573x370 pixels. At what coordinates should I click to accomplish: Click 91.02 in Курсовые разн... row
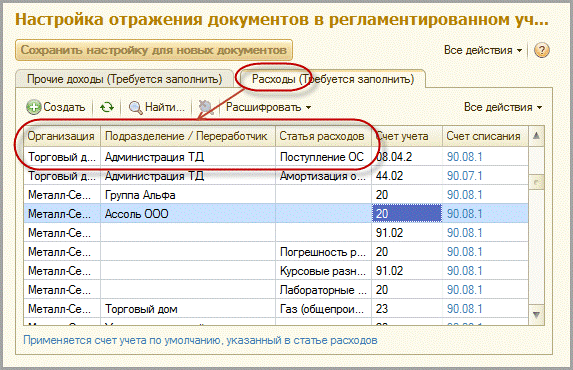click(x=407, y=271)
